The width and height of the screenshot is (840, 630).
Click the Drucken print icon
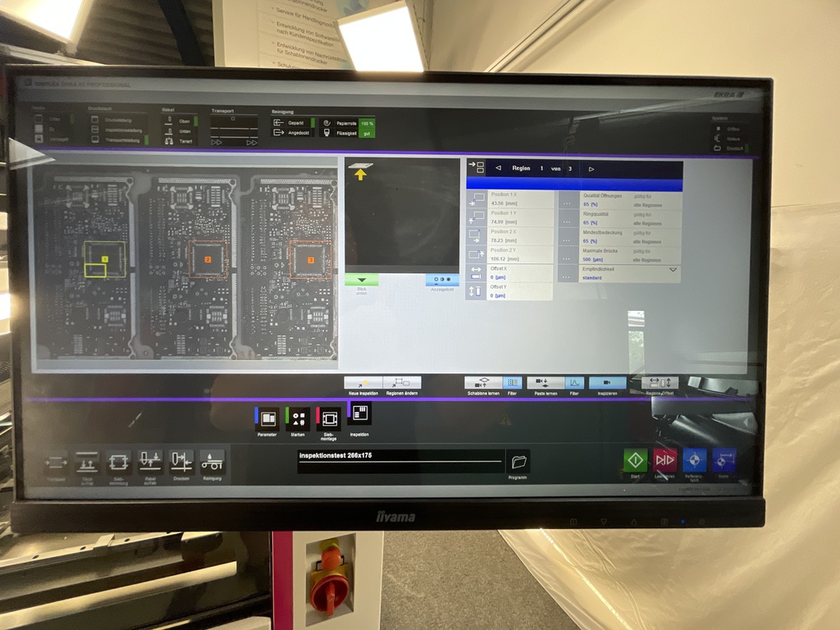point(181,462)
